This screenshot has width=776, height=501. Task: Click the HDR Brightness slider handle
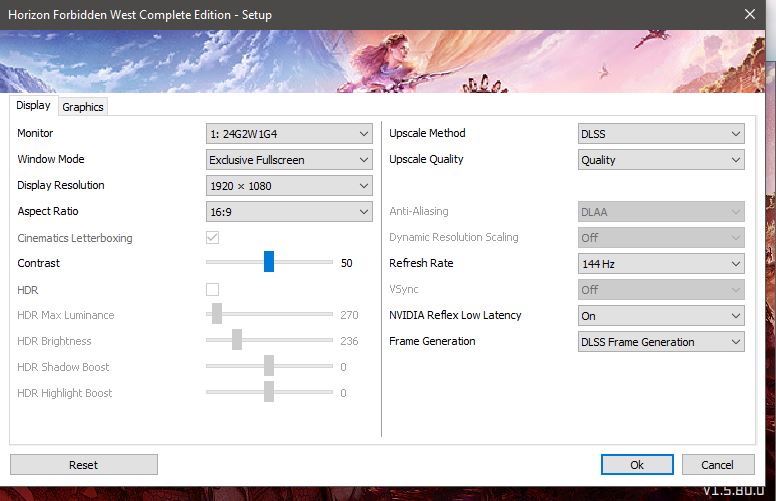coord(237,340)
